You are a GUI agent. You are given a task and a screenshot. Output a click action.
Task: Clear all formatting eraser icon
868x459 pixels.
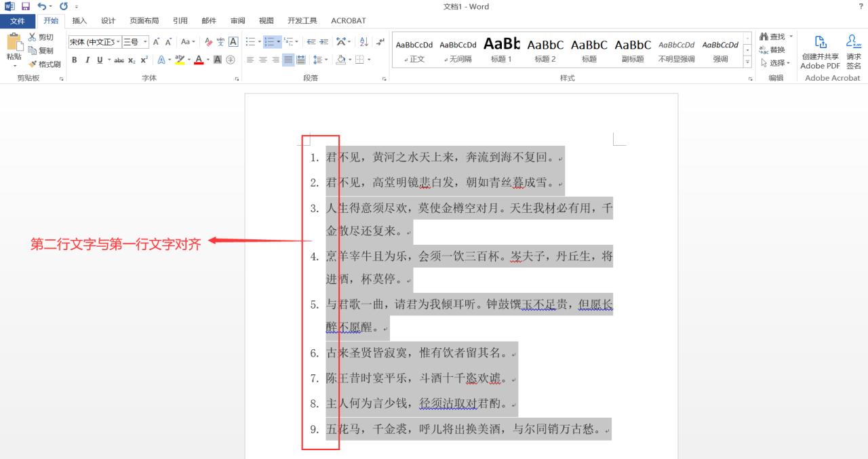pyautogui.click(x=208, y=42)
